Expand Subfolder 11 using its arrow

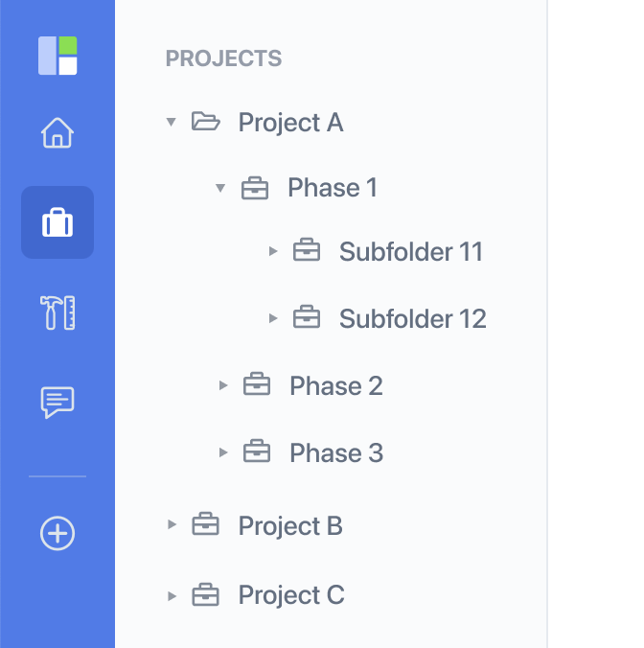pyautogui.click(x=272, y=251)
